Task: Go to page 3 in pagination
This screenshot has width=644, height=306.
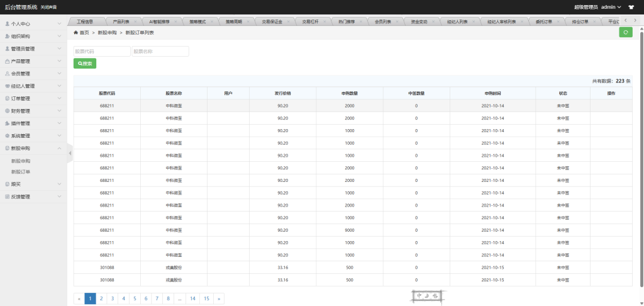Action: (x=113, y=298)
